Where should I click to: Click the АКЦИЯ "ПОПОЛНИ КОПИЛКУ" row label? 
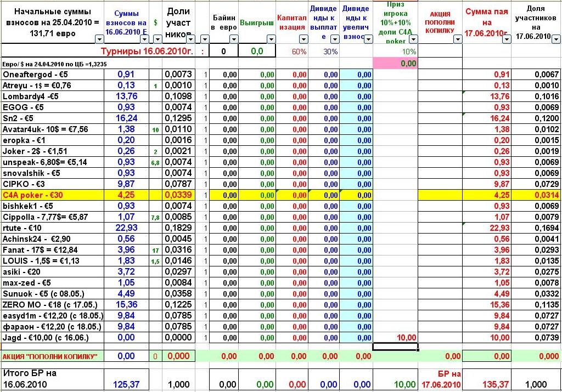click(x=49, y=356)
